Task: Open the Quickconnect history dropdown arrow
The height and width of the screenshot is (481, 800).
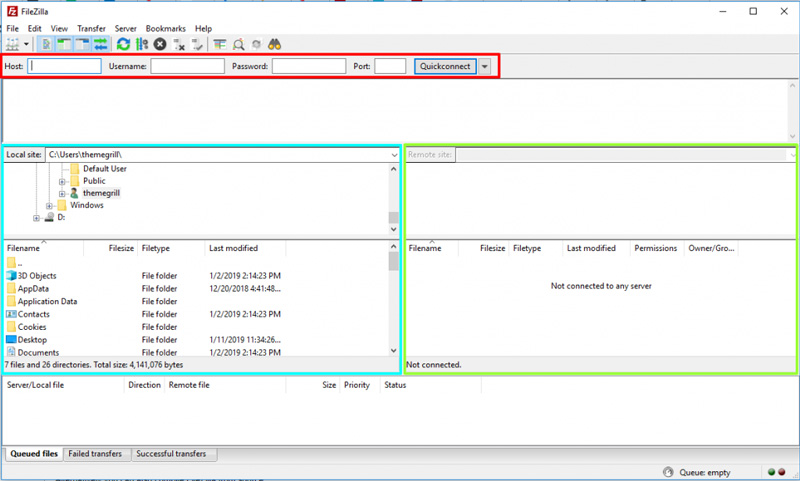Action: 485,66
